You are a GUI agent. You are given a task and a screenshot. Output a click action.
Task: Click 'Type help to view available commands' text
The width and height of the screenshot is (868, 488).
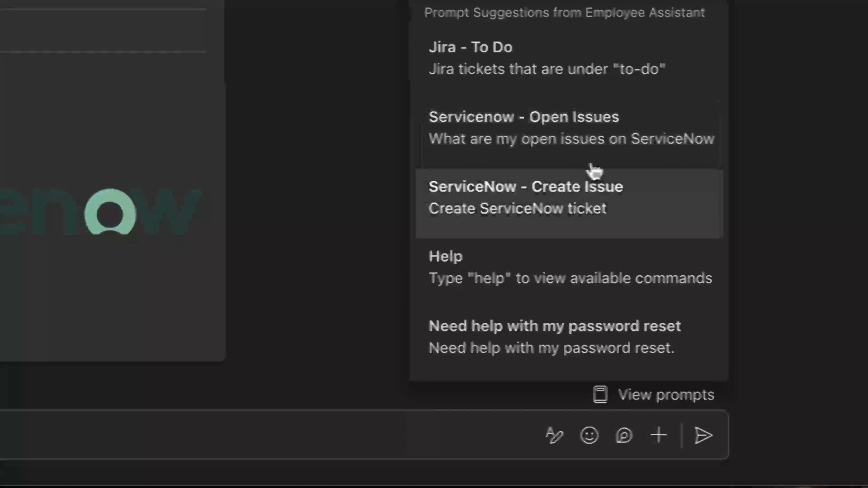(570, 278)
